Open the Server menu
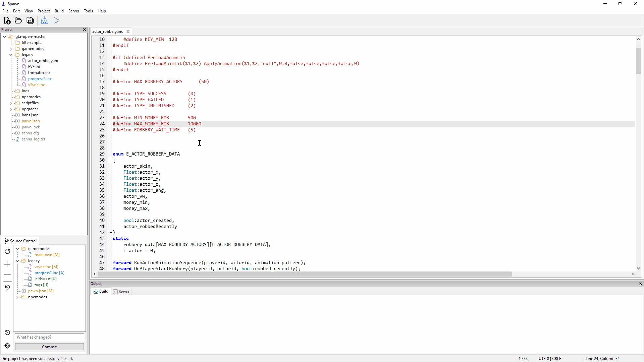644x362 pixels. pyautogui.click(x=74, y=11)
